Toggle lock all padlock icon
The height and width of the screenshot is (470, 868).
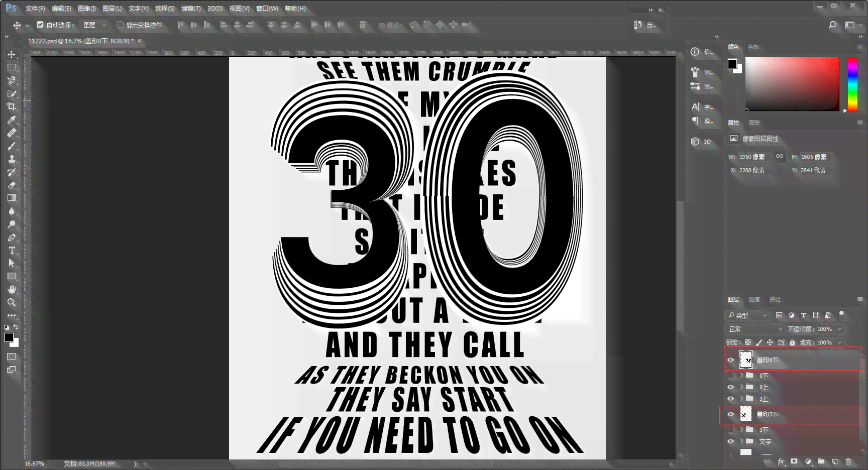792,342
